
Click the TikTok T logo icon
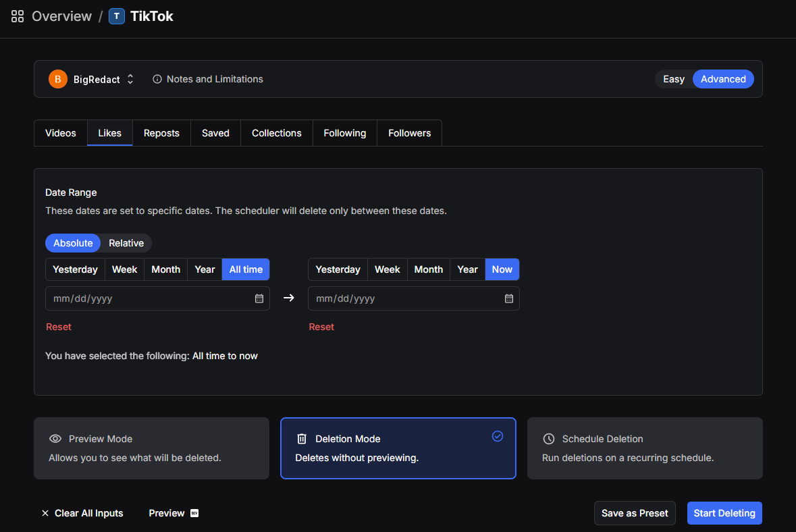(117, 16)
